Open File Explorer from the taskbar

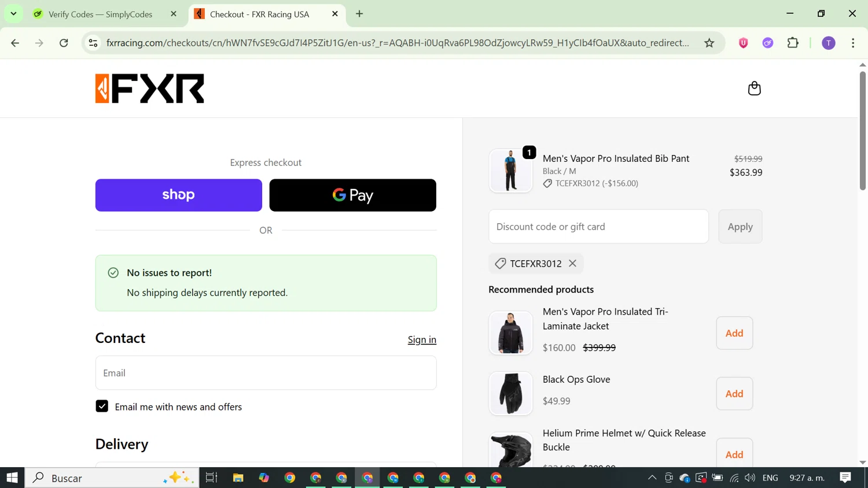(x=238, y=478)
